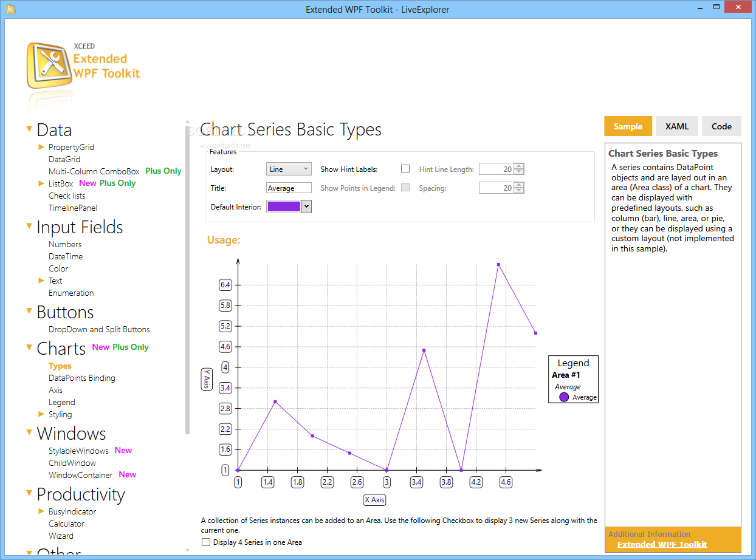This screenshot has height=560, width=756.
Task: Increase Hint Line Length with up spinner
Action: 519,166
